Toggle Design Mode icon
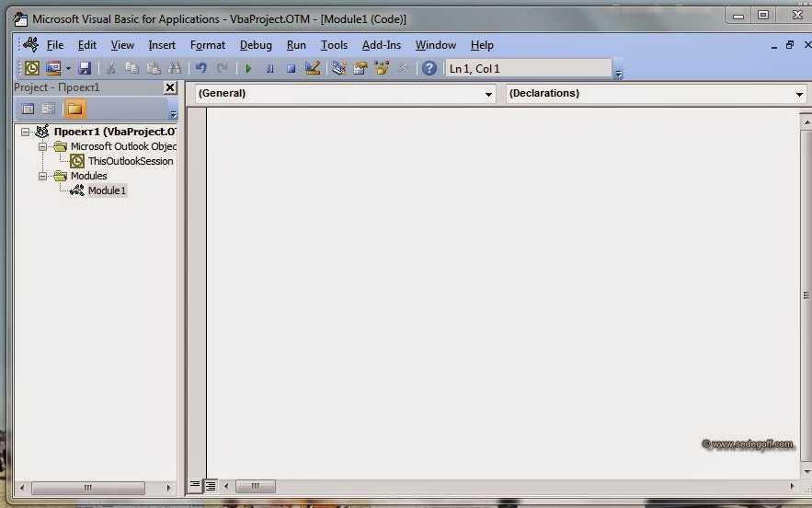This screenshot has width=812, height=508. point(313,68)
